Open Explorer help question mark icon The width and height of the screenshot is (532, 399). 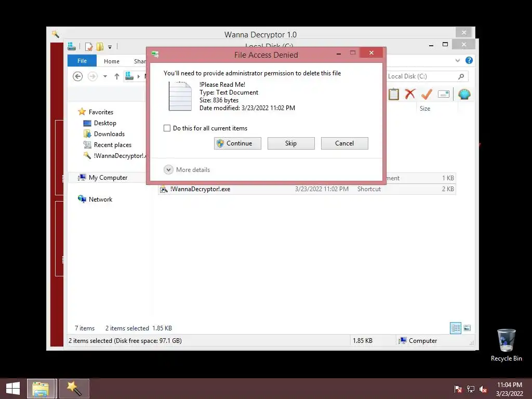pyautogui.click(x=469, y=60)
